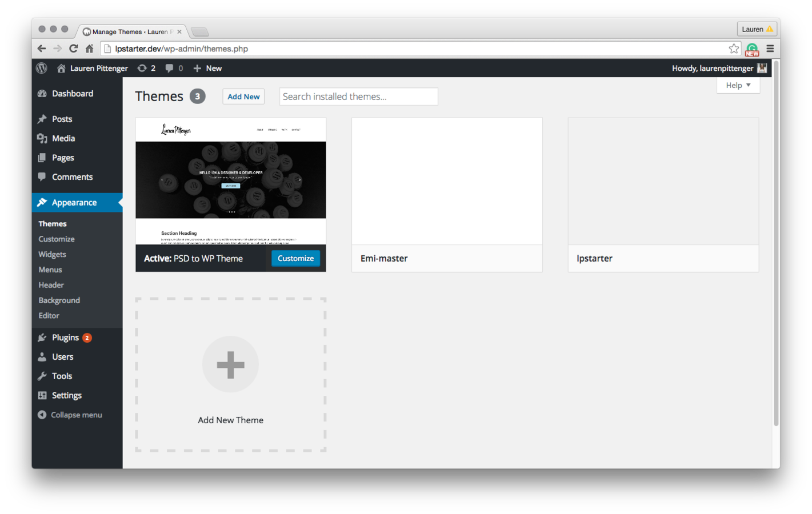Click the browser forward arrow
812x514 pixels.
(58, 49)
